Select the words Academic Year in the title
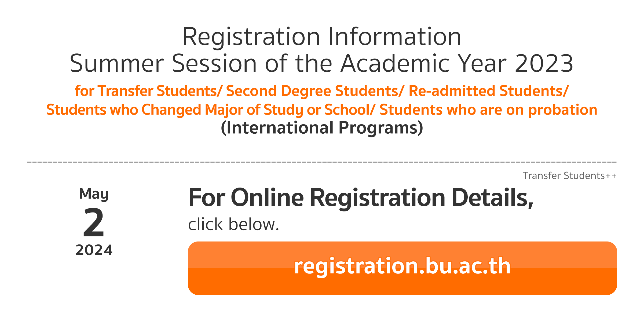The height and width of the screenshot is (322, 644). point(423,63)
